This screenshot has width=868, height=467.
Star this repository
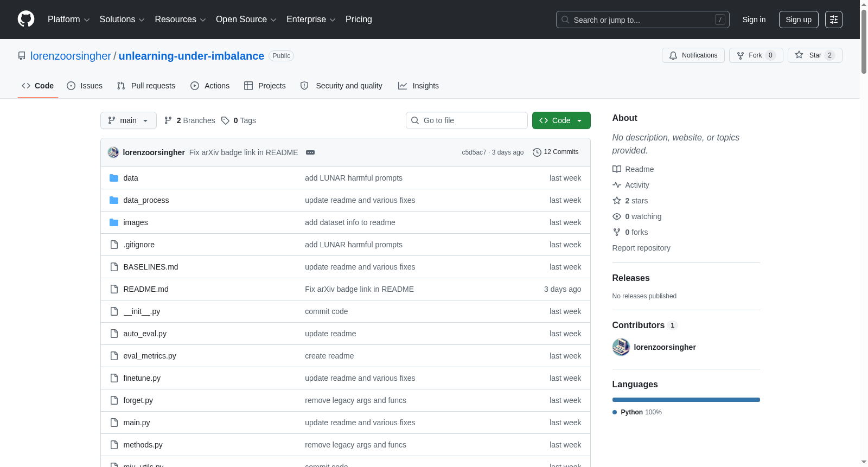[815, 55]
